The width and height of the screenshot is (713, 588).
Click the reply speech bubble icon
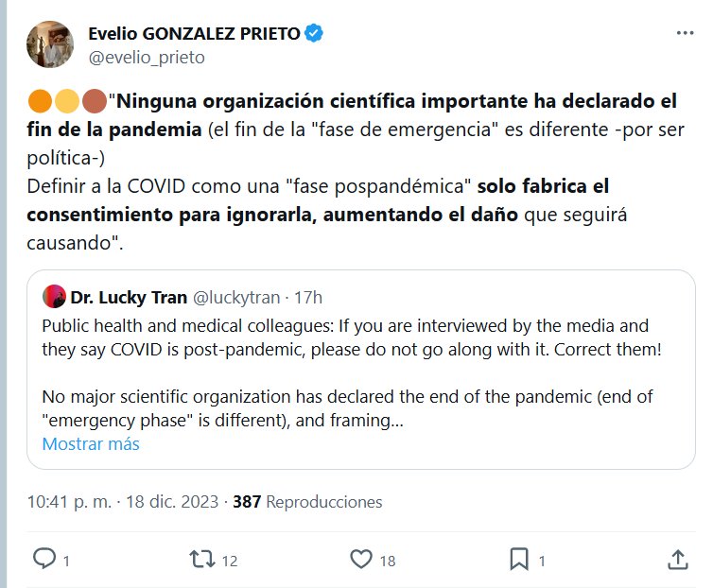coord(44,559)
